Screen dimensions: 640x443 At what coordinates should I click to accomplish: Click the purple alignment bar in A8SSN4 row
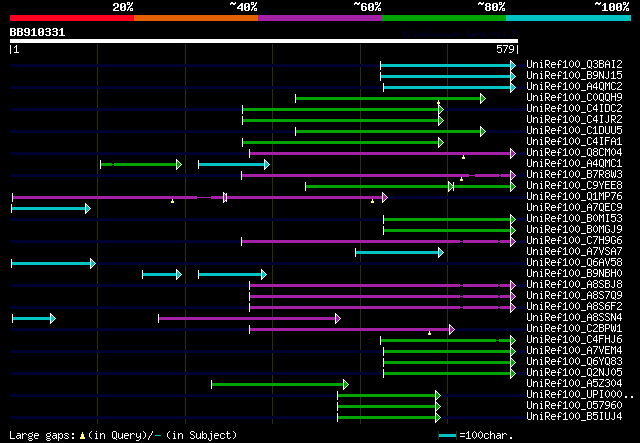click(249, 319)
